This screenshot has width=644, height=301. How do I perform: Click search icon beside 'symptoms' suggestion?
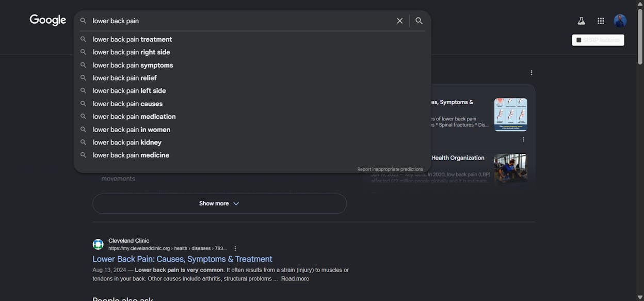(83, 65)
